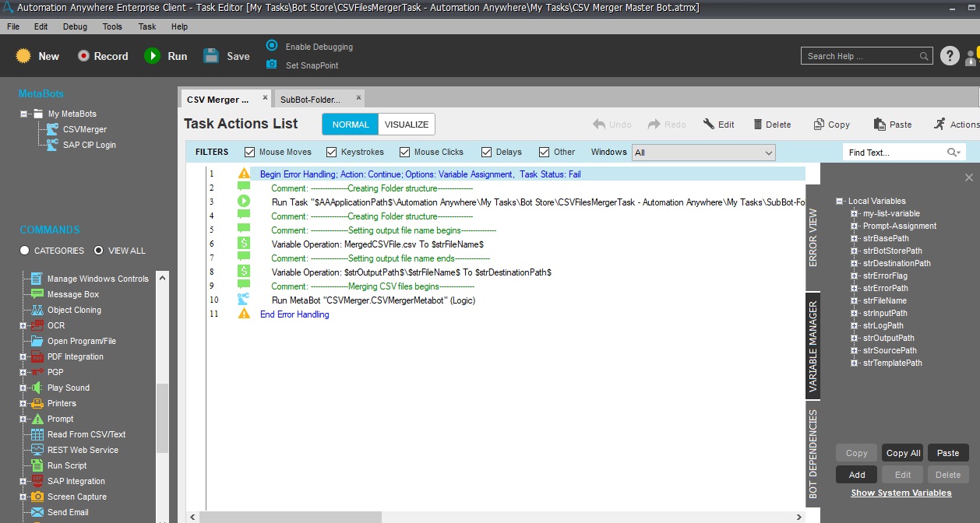Screen dimensions: 980x523
Task: Expand the strErrorPath variable node
Action: (x=854, y=289)
